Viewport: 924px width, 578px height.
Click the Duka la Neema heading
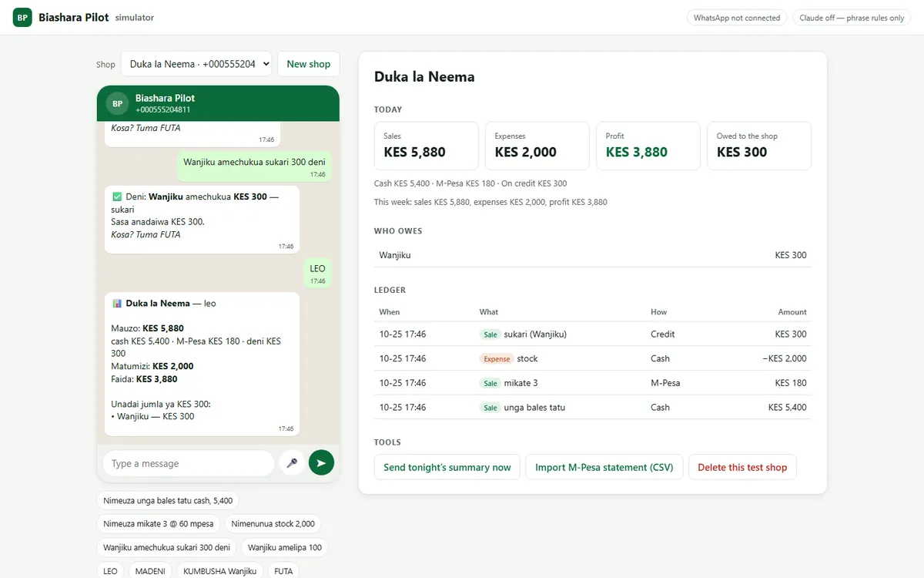pyautogui.click(x=424, y=76)
